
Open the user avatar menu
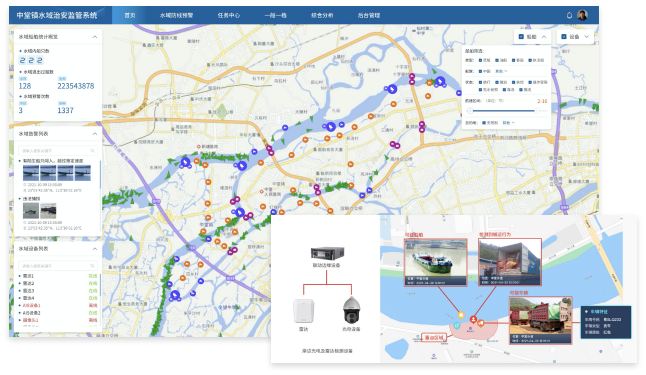[582, 15]
